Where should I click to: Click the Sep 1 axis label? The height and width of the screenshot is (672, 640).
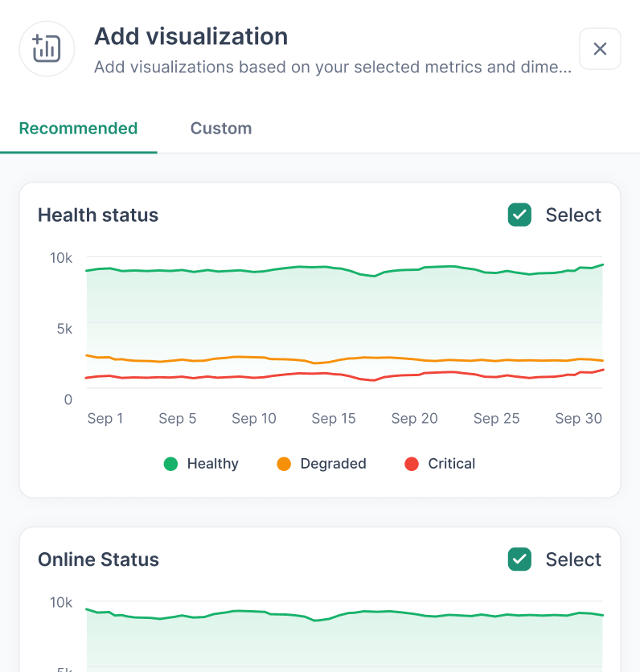pos(105,418)
